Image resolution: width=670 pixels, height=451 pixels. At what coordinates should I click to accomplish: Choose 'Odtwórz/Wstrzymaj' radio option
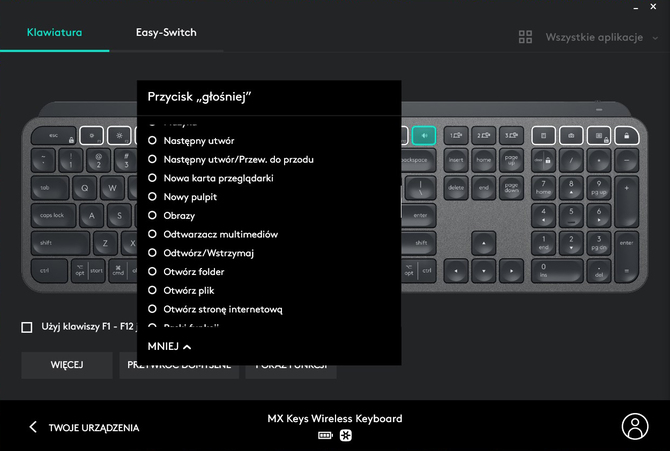[x=153, y=253]
